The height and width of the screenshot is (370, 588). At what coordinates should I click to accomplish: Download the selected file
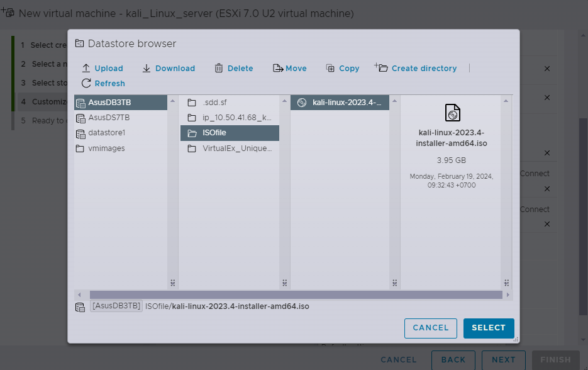[169, 69]
